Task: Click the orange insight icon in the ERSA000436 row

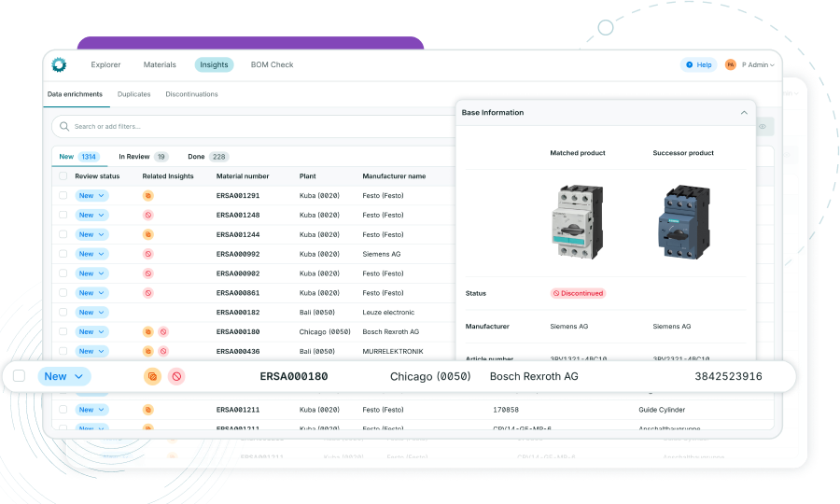Action: [x=148, y=351]
